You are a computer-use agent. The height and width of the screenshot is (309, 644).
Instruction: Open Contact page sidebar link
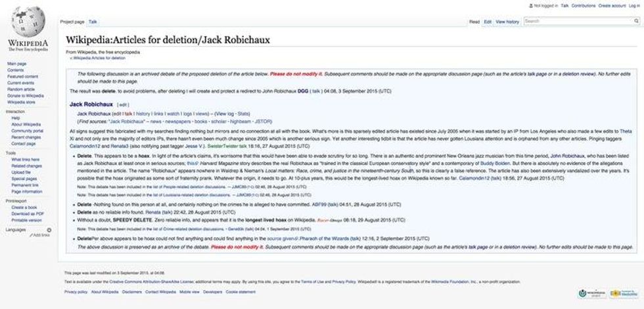pyautogui.click(x=24, y=144)
